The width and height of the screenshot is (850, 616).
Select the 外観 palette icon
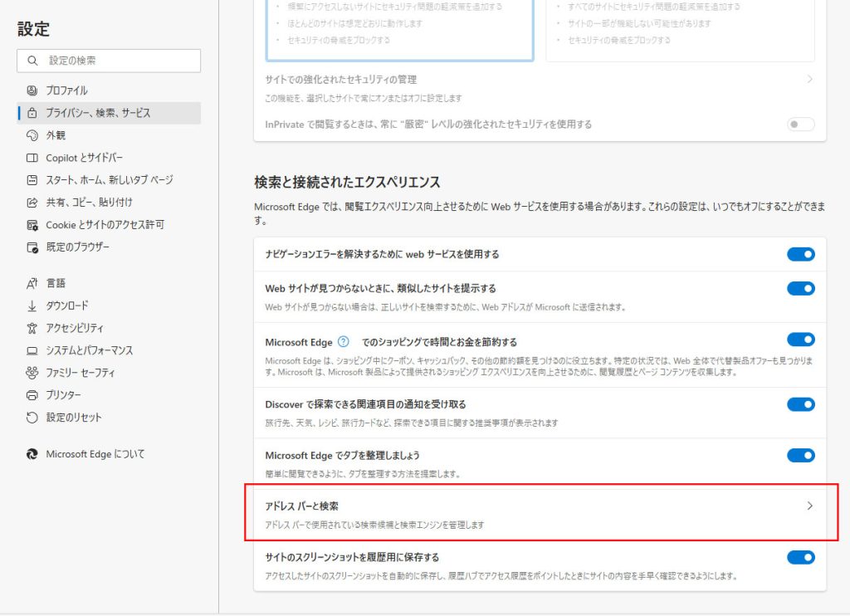(x=32, y=135)
